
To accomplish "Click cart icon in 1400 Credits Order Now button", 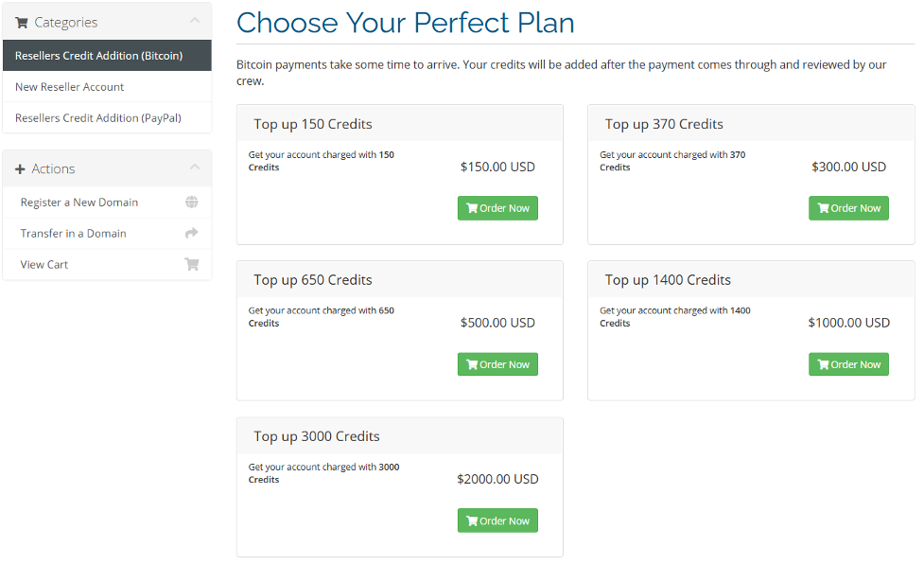I will (823, 364).
